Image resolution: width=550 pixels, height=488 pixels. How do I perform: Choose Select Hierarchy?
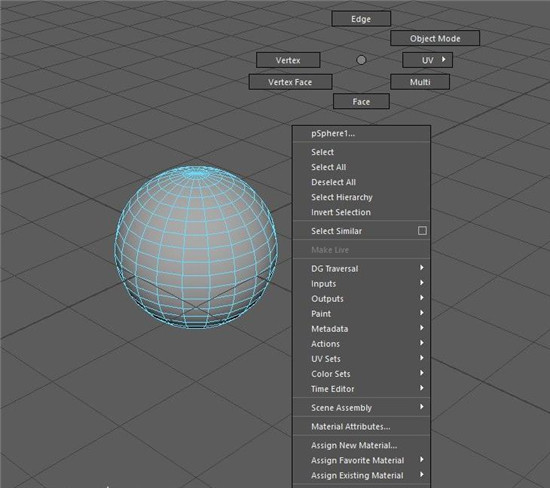tap(362, 197)
